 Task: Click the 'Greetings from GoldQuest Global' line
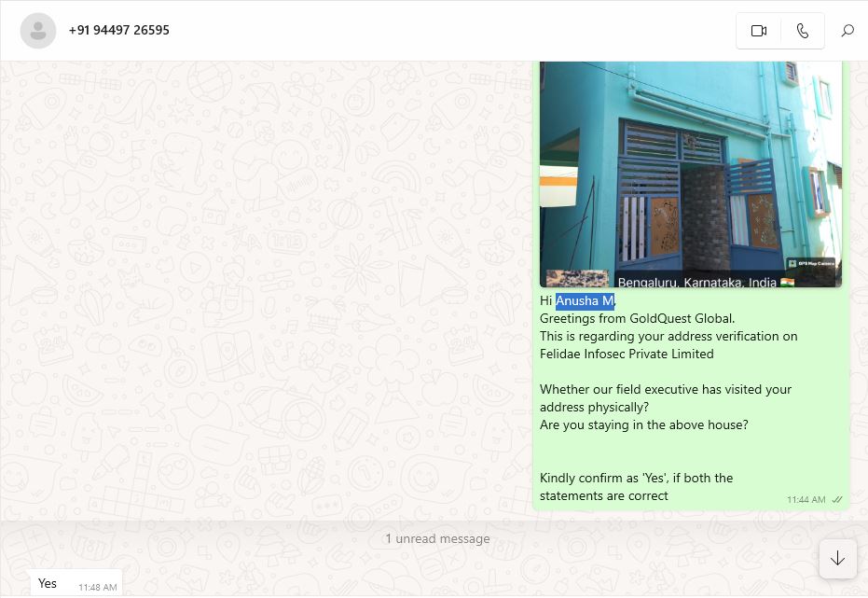[637, 318]
